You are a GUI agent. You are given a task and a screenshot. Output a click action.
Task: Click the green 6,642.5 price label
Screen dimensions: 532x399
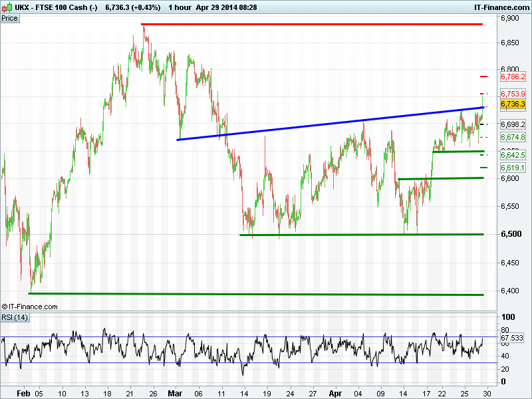513,155
